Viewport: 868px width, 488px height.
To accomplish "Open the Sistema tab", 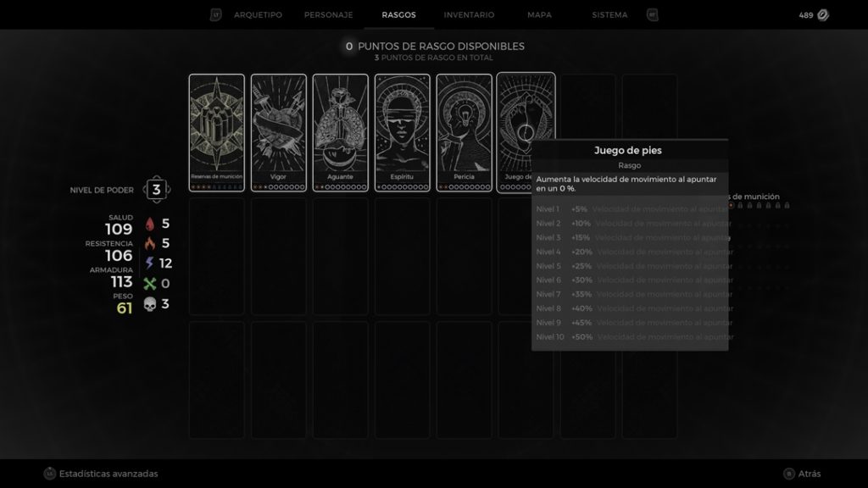I will [609, 15].
